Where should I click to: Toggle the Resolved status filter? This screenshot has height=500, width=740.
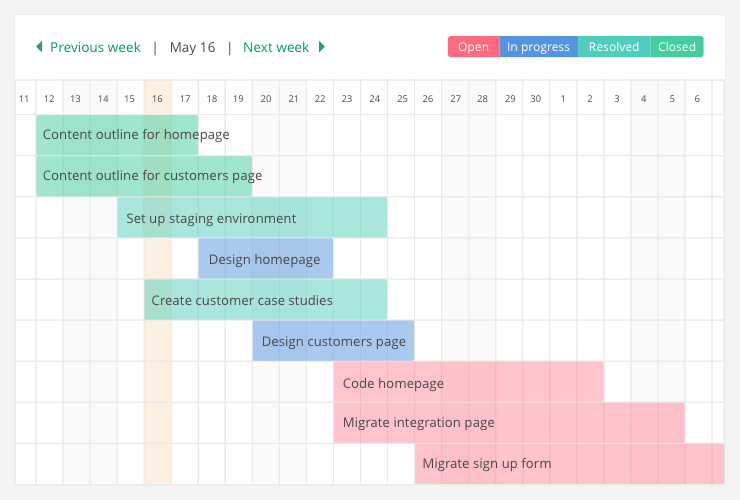click(614, 47)
